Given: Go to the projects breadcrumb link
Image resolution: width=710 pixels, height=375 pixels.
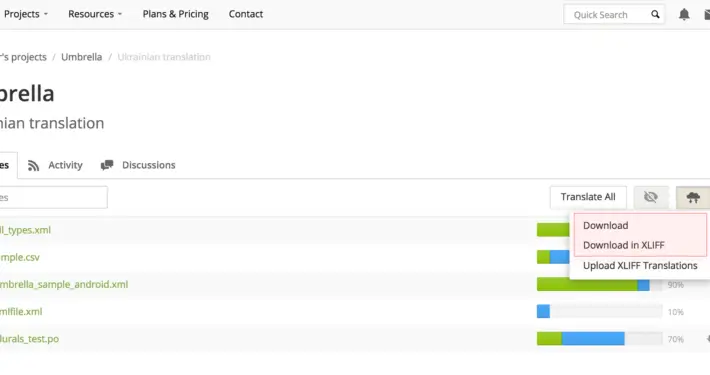Looking at the screenshot, I should (x=23, y=57).
